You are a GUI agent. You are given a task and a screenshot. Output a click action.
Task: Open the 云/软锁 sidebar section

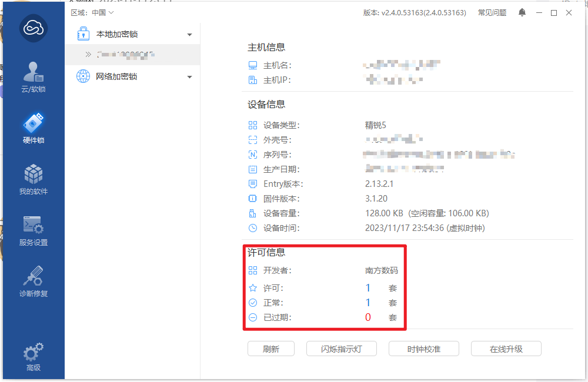[x=33, y=76]
